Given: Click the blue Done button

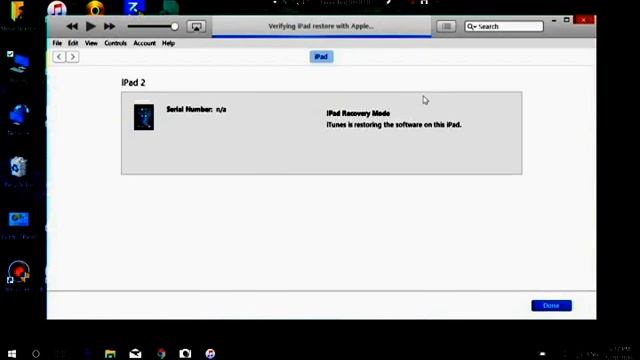Looking at the screenshot, I should (551, 305).
